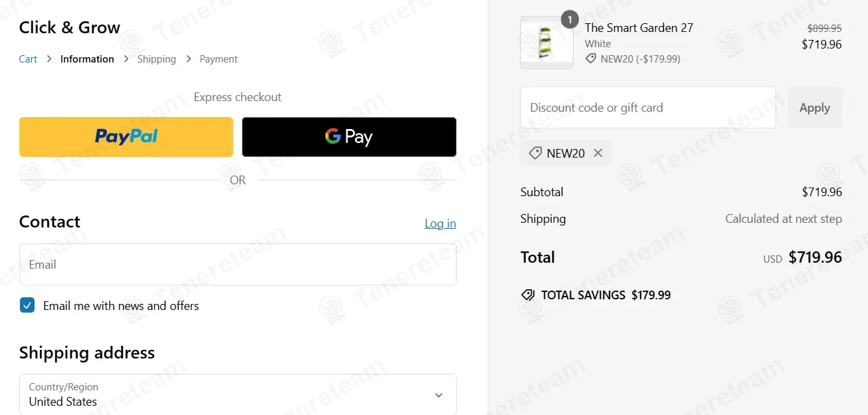
Task: Go back to Cart breadcrumb
Action: [x=28, y=59]
